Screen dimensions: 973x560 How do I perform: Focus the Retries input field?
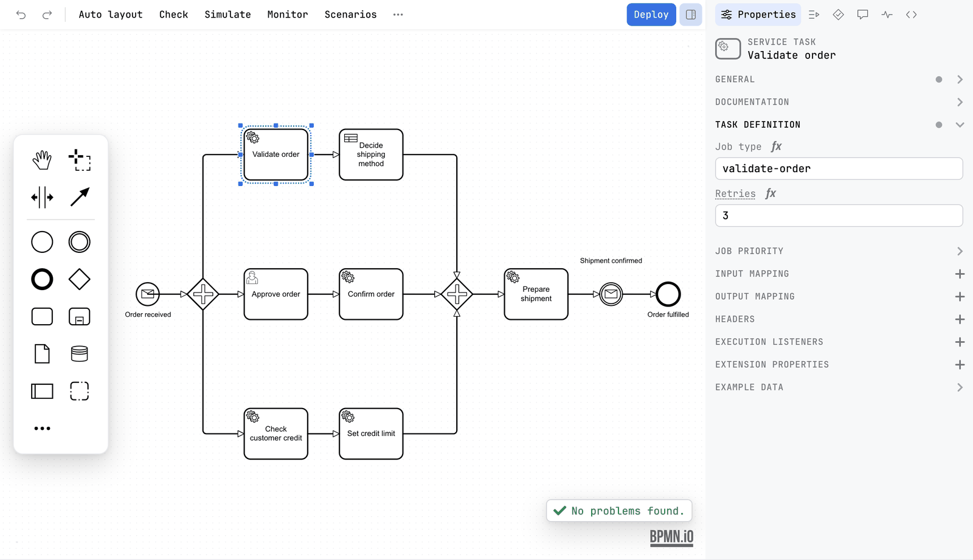(x=839, y=215)
